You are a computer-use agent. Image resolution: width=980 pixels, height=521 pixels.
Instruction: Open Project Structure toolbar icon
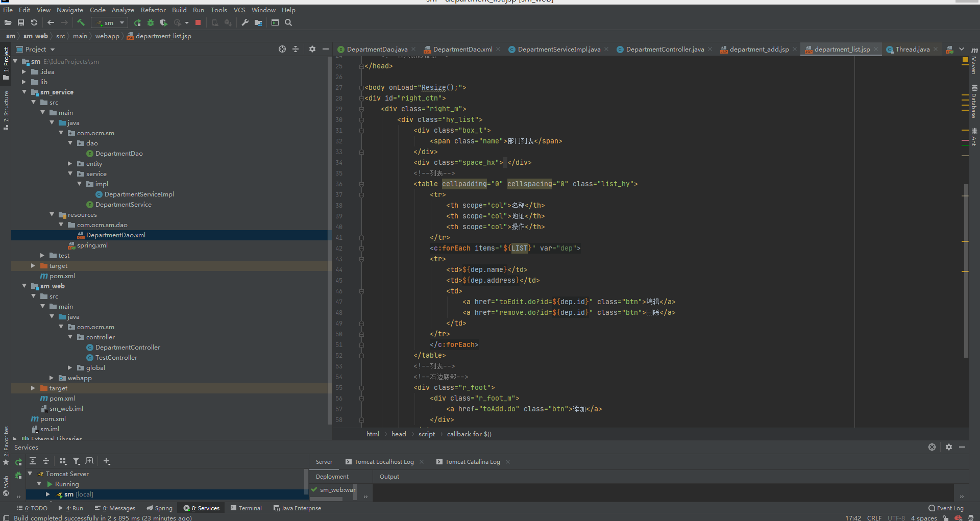pyautogui.click(x=258, y=22)
